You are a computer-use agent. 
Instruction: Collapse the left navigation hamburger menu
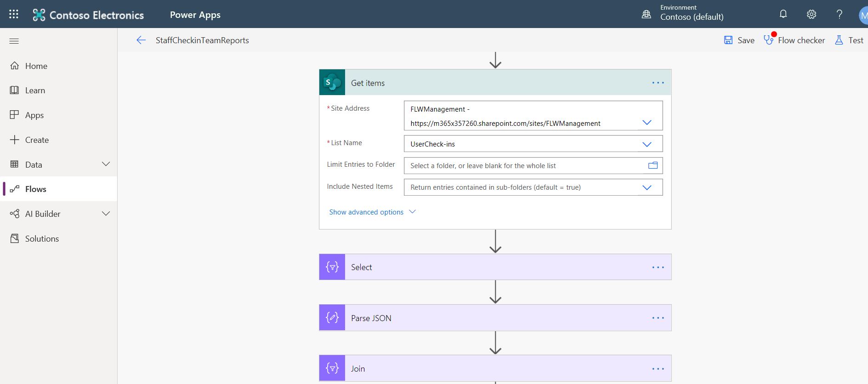(14, 41)
